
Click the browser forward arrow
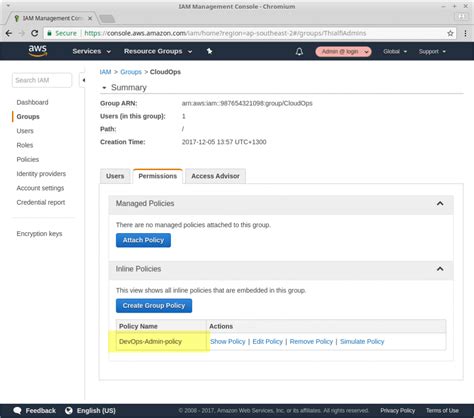click(x=22, y=33)
